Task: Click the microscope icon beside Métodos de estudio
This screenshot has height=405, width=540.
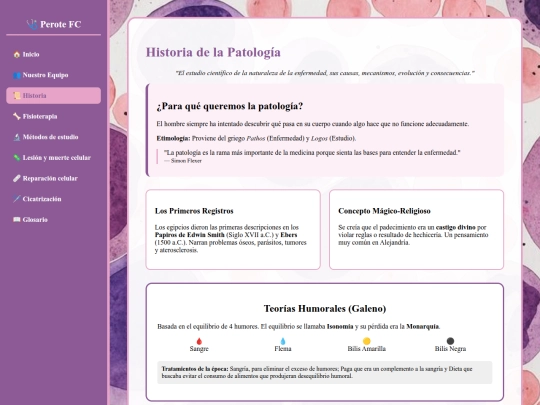Action: [x=17, y=137]
